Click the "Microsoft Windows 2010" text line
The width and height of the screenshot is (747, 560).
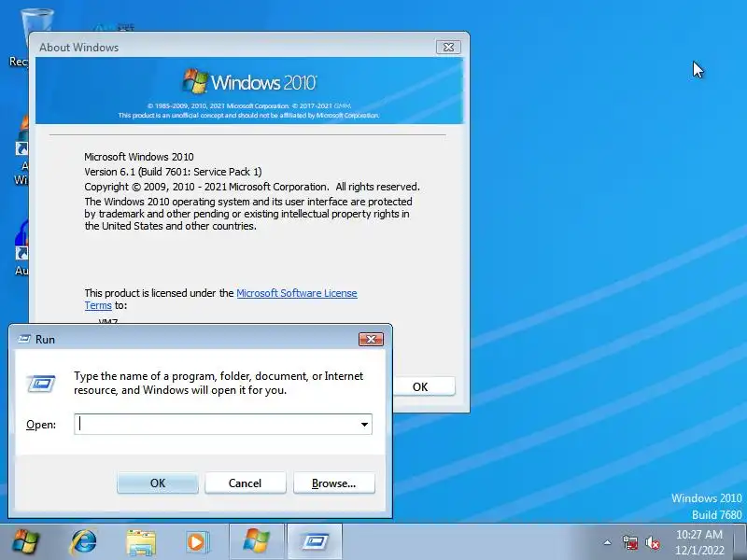tap(138, 157)
